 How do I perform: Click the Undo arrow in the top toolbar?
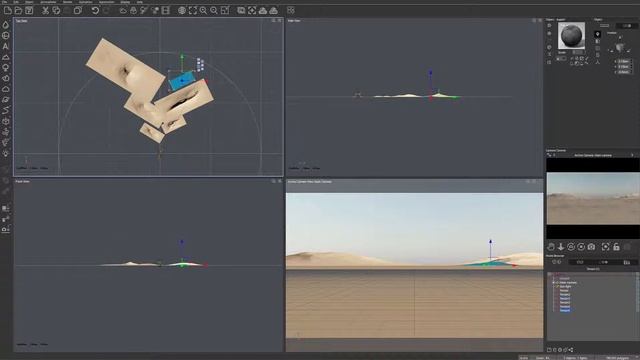coord(95,11)
